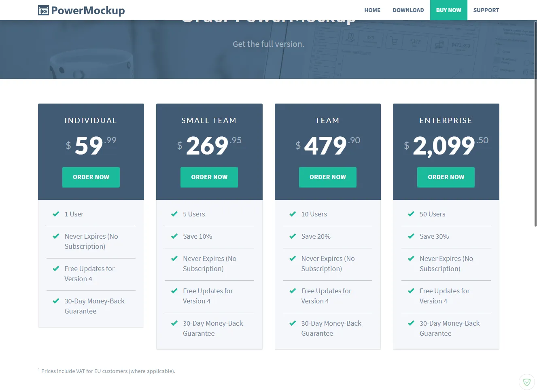Click the Individual plan heading

91,120
